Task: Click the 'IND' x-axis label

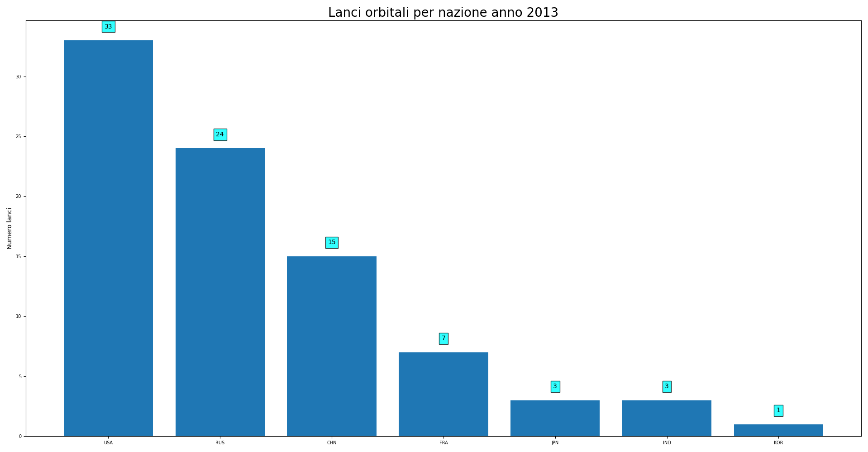Action: [x=667, y=443]
